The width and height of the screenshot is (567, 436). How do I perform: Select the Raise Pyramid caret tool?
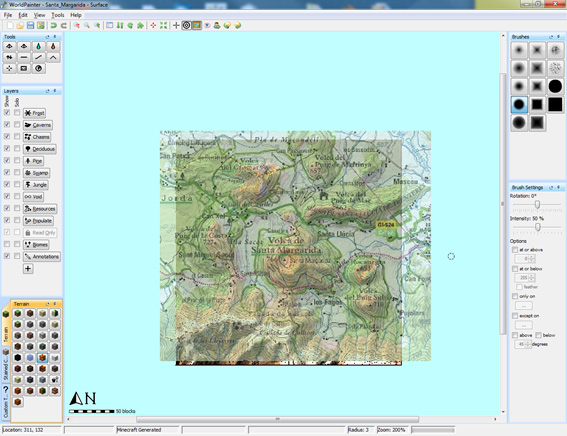(x=53, y=57)
